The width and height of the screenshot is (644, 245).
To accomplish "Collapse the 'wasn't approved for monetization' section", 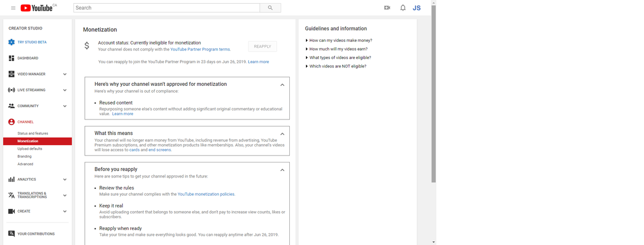I will (282, 85).
